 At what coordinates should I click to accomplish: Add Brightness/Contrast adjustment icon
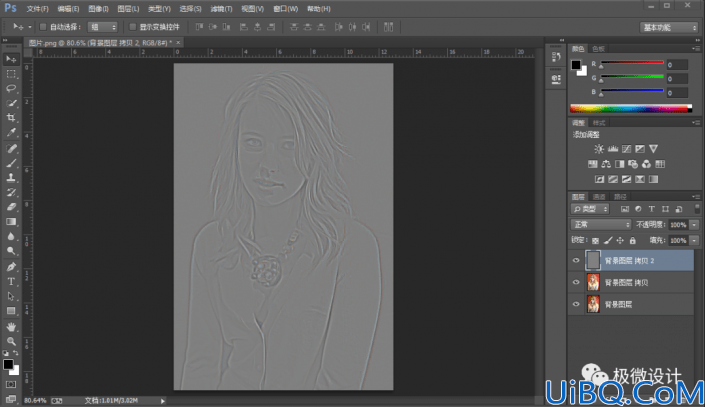click(599, 149)
